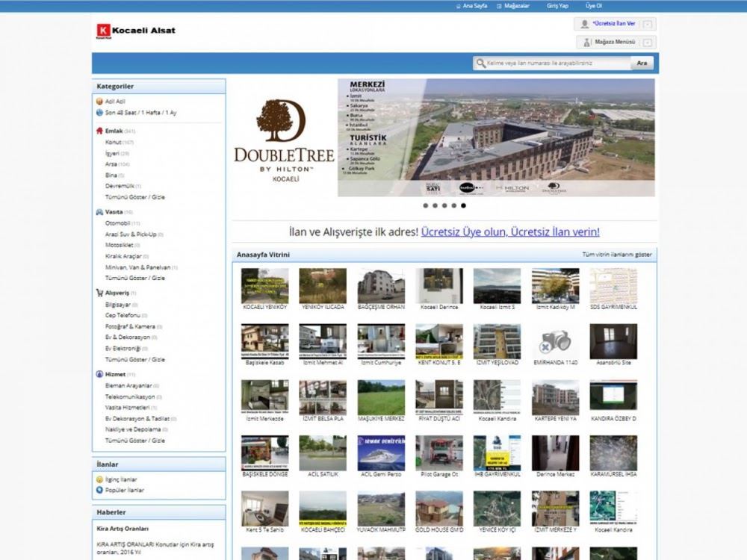Image resolution: width=747 pixels, height=560 pixels.
Task: Open the İşyeri category
Action: click(113, 153)
